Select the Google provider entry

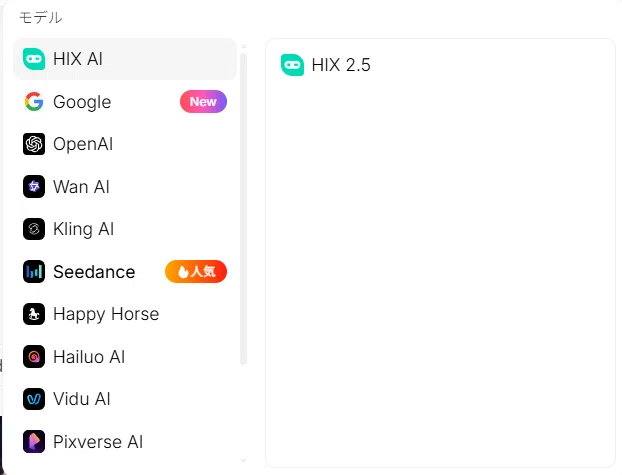(x=125, y=102)
